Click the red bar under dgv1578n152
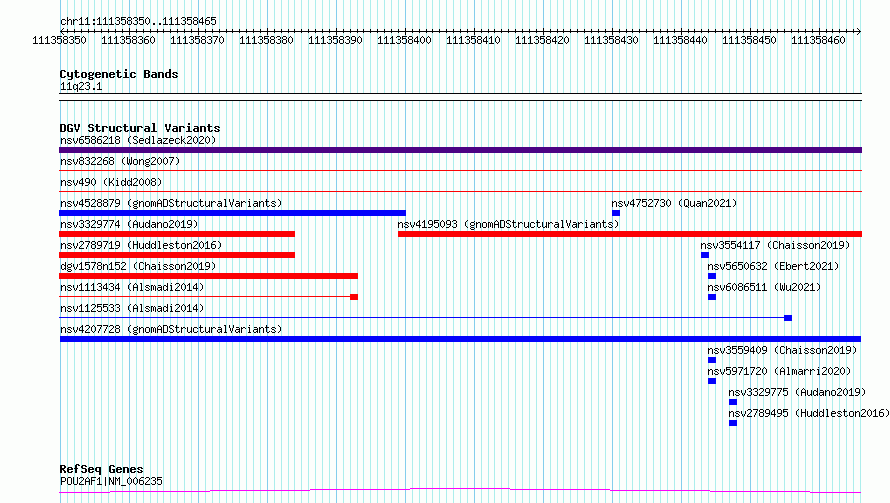This screenshot has width=890, height=503. (208, 276)
